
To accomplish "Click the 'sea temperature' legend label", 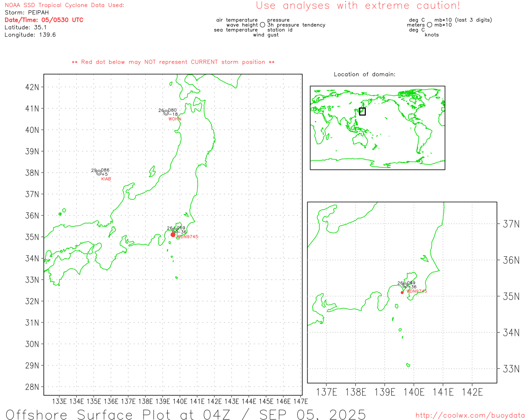I will (236, 30).
